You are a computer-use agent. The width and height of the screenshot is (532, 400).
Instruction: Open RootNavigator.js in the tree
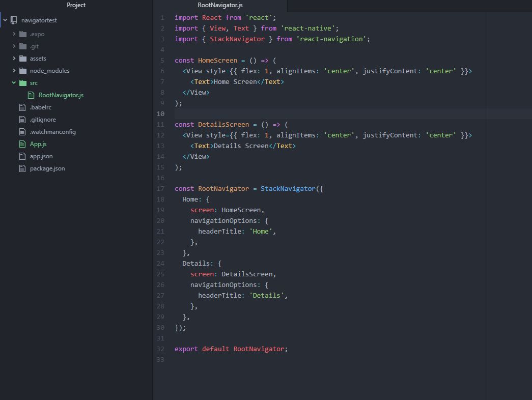coord(61,95)
